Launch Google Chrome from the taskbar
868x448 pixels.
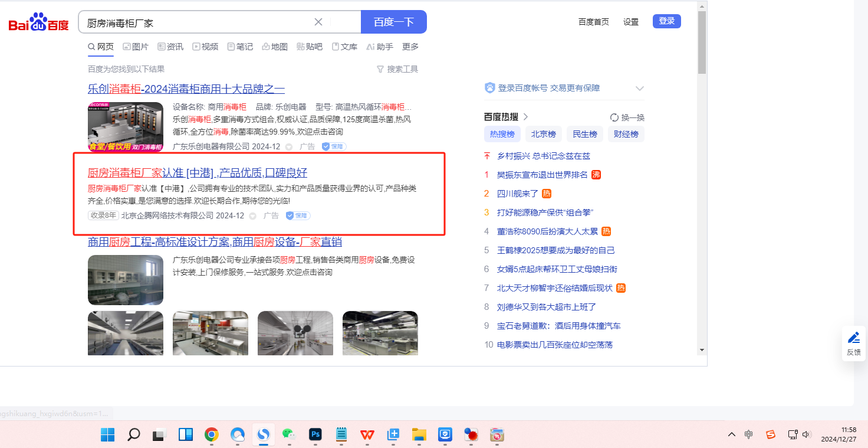pos(212,435)
